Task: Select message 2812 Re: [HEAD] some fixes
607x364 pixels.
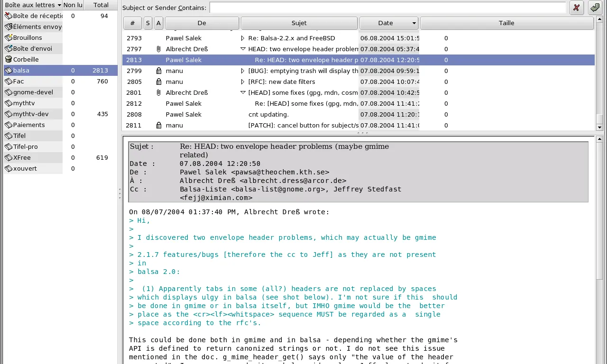Action: point(359,103)
